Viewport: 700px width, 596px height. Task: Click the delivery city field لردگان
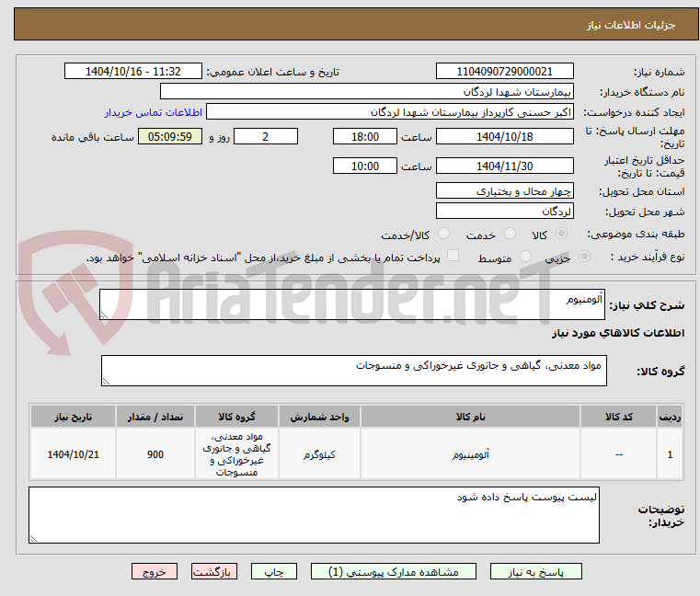tap(504, 211)
